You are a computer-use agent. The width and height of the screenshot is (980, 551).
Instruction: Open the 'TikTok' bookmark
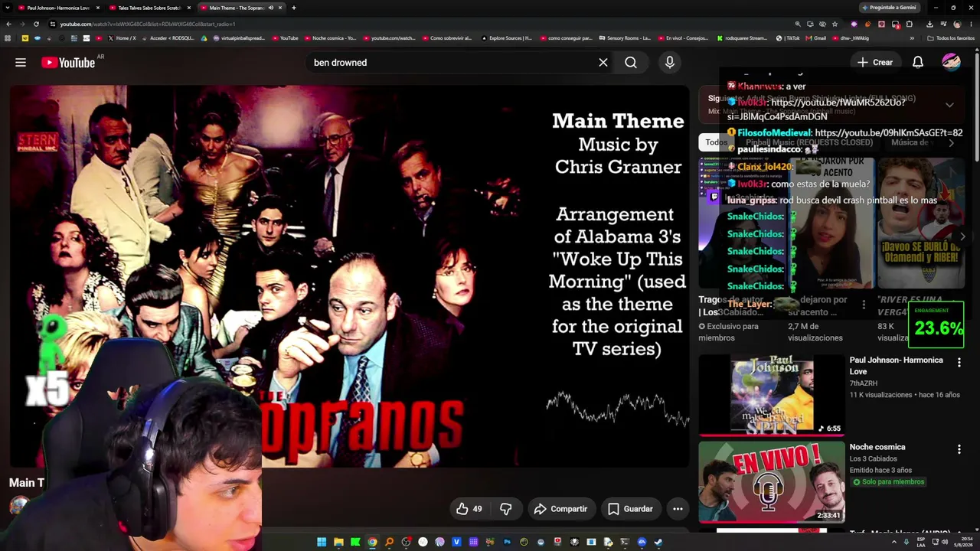[x=789, y=37]
